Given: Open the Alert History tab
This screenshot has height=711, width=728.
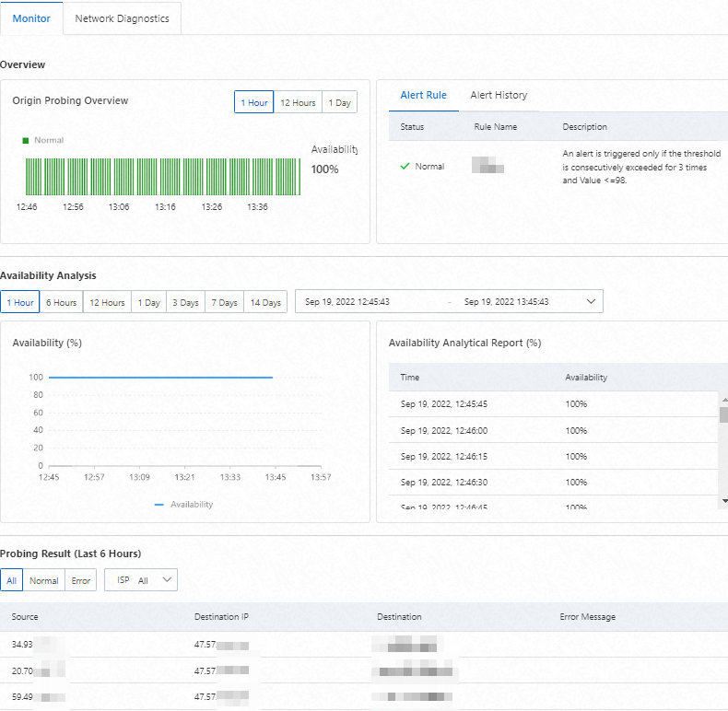Looking at the screenshot, I should click(499, 96).
